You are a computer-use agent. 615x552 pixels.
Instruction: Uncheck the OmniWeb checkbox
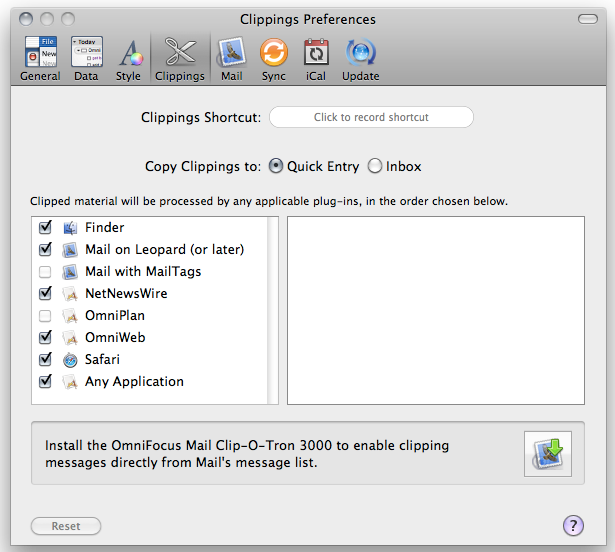(45, 337)
